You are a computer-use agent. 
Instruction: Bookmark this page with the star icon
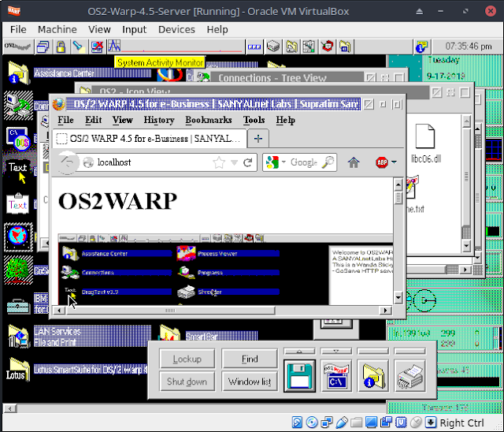click(219, 162)
